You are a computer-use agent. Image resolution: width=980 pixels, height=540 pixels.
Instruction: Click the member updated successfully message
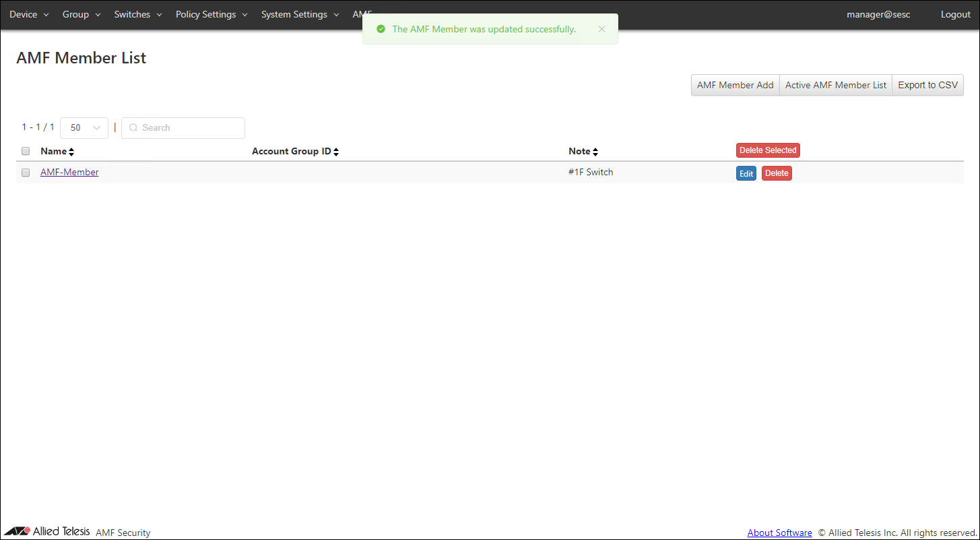(484, 29)
